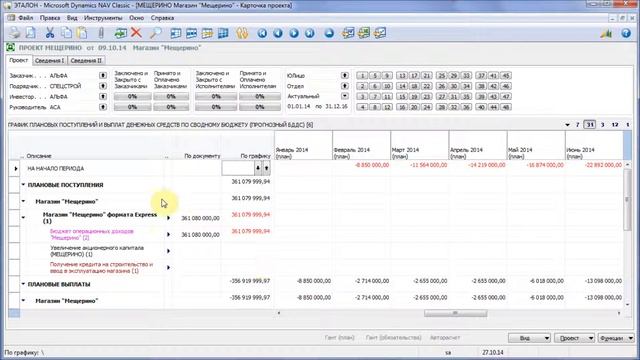Screen dimensions: 640x360
Task: Click the paperclip attachment icon
Action: pyautogui.click(x=101, y=33)
